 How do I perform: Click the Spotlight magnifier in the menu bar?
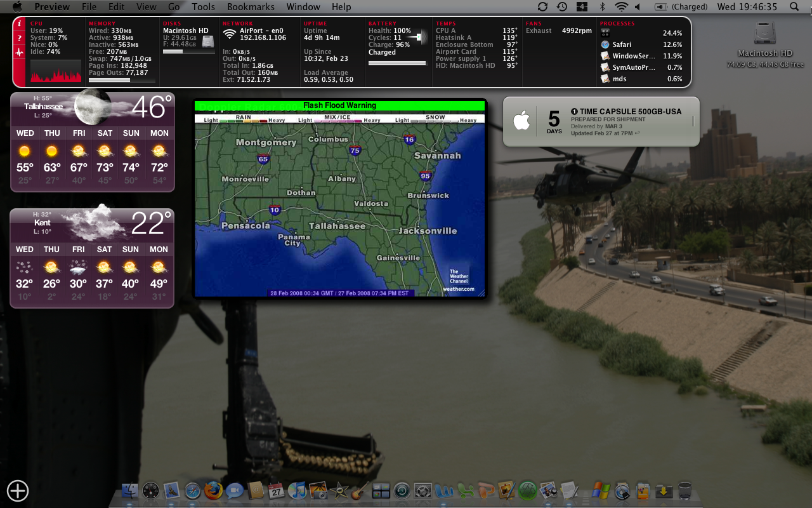(794, 7)
